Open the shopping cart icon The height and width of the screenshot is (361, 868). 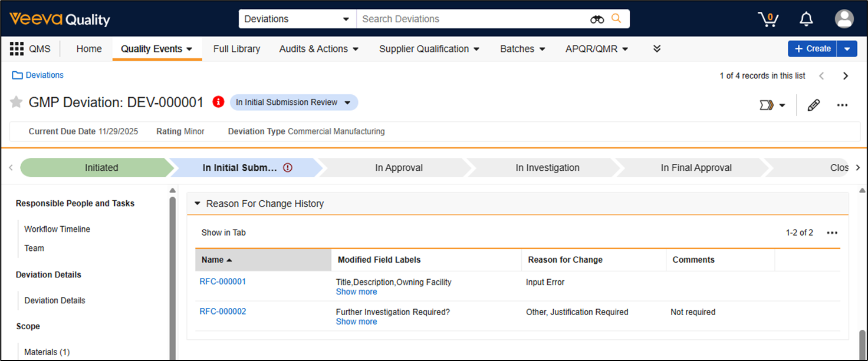[x=768, y=19]
